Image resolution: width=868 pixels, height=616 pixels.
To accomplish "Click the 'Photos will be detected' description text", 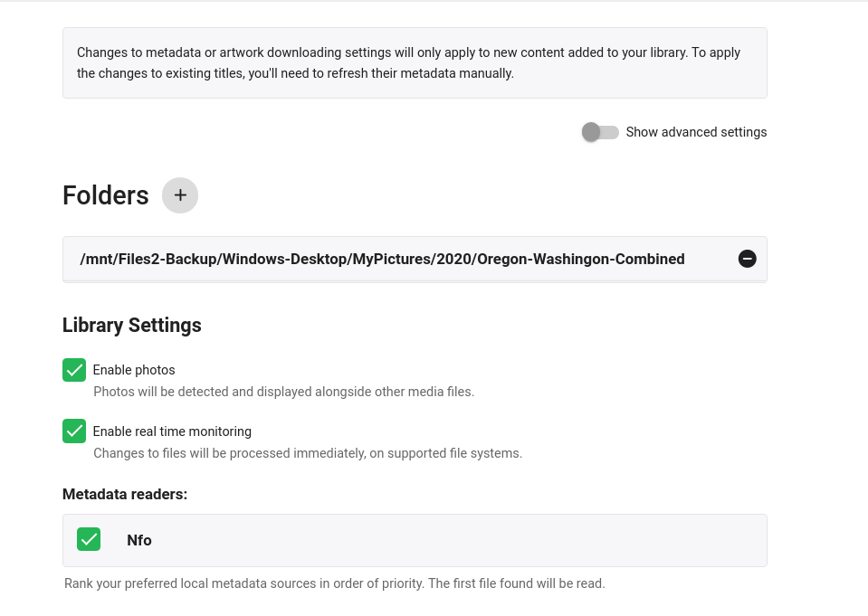I will click(x=283, y=392).
